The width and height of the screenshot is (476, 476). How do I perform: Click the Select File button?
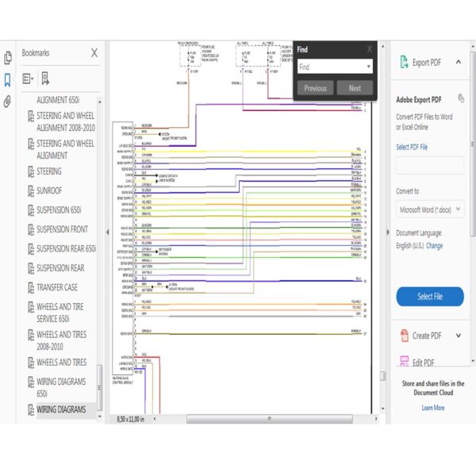coord(430,296)
